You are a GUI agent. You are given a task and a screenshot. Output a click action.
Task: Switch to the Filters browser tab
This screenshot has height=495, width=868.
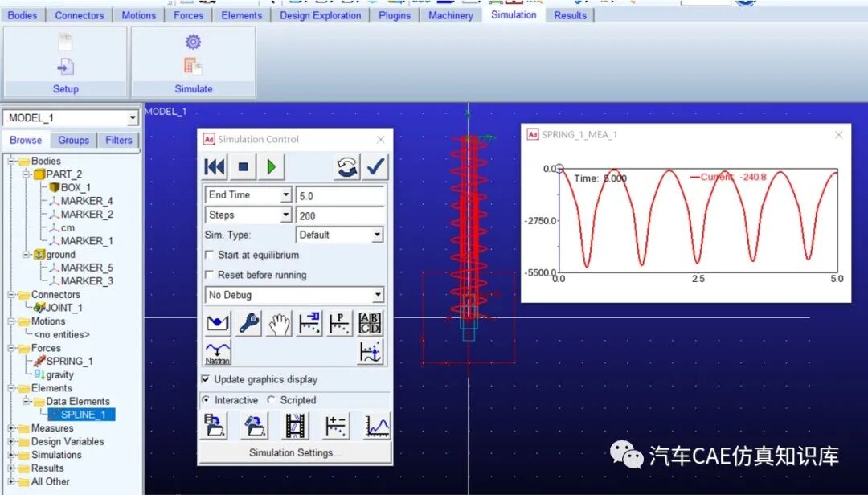(x=118, y=140)
